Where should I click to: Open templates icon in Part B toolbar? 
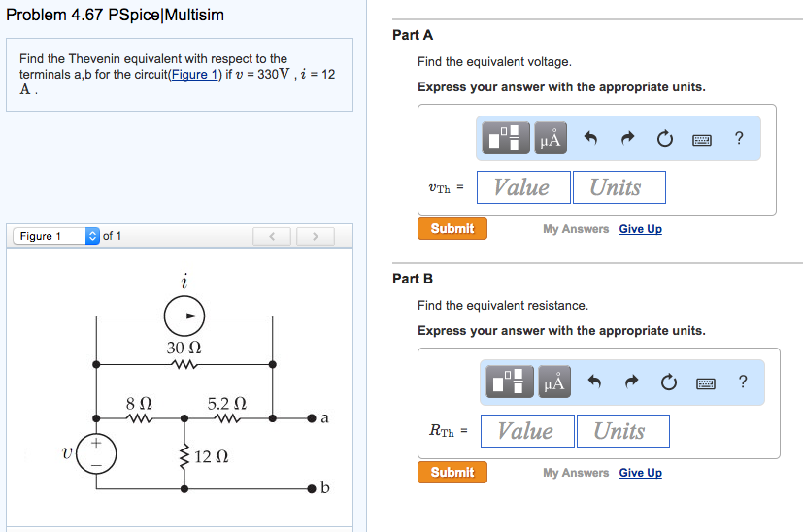(510, 382)
